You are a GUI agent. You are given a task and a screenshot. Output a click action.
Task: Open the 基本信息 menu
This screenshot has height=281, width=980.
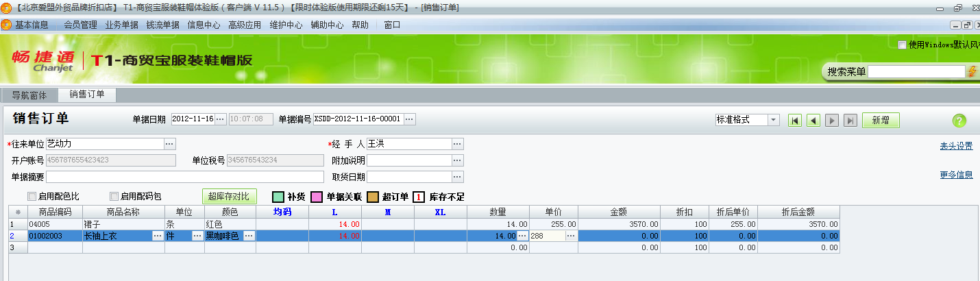32,25
